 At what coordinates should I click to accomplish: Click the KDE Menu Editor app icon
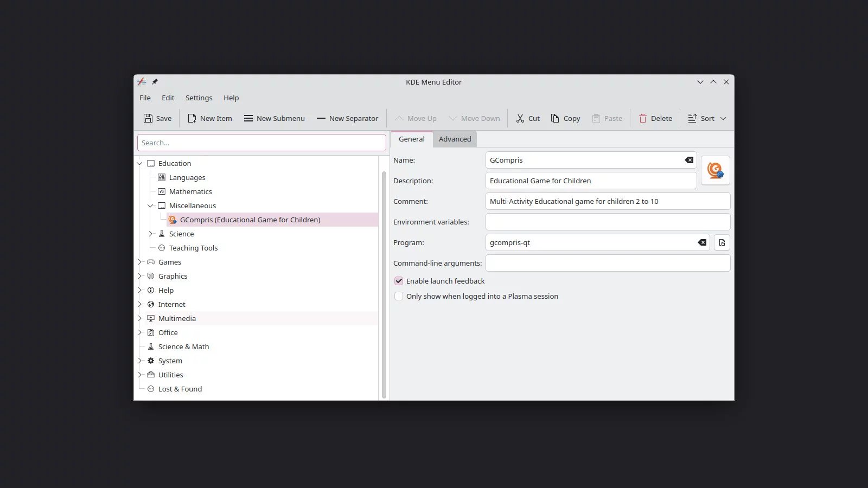coord(142,82)
